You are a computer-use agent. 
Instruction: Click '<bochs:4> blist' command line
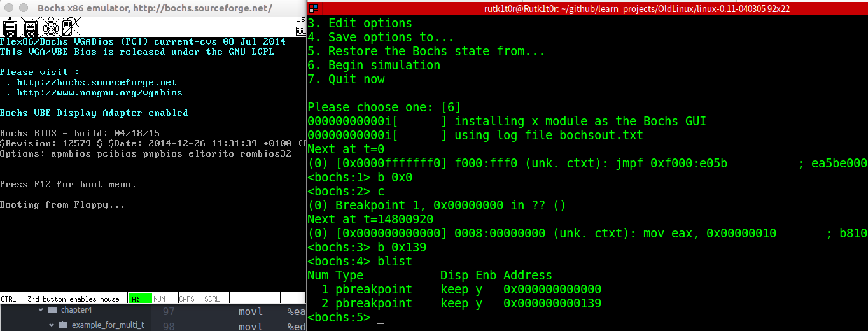click(360, 261)
